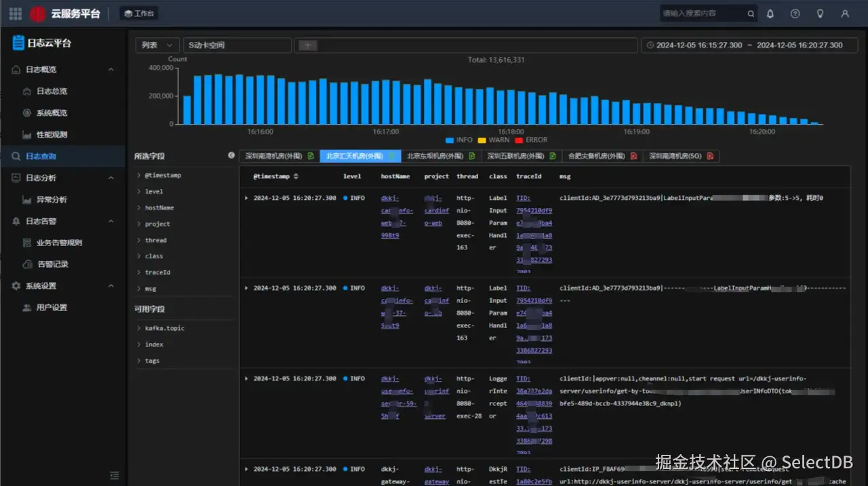This screenshot has height=486, width=868.
Task: Open the time range picker
Action: [749, 45]
